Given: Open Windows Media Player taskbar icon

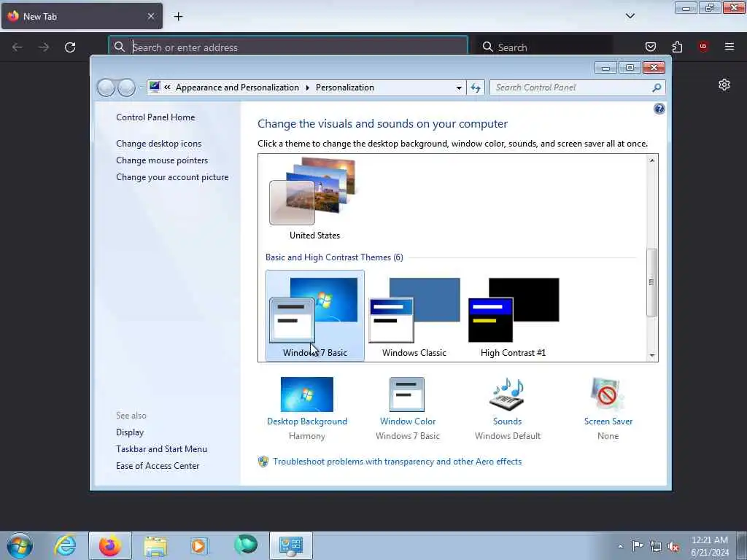Looking at the screenshot, I should click(x=199, y=546).
